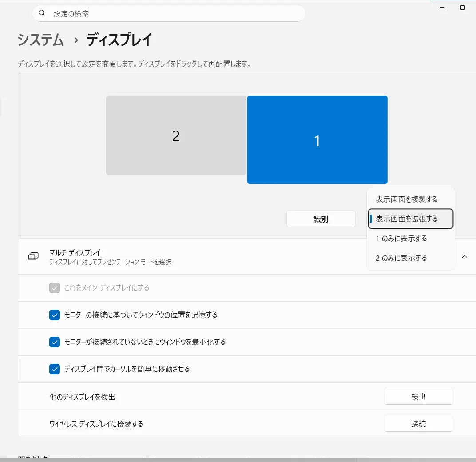Choose 表示画面を拡張する option
Viewport: 476px width, 462px height.
click(410, 219)
